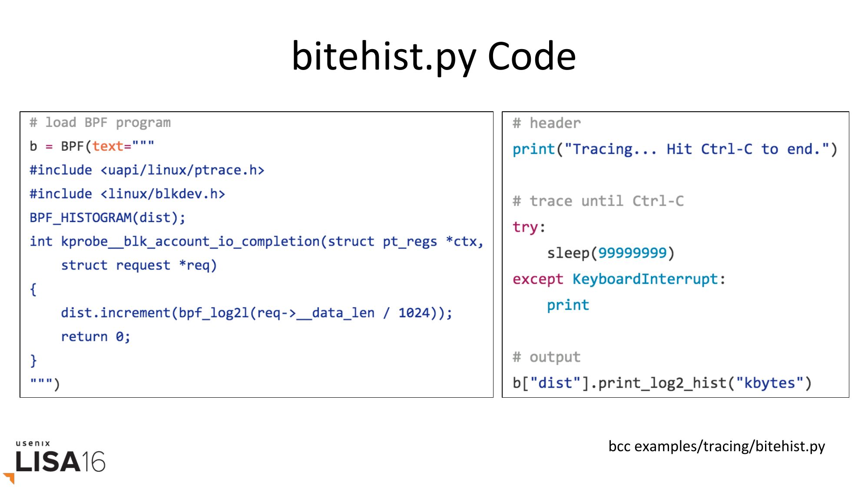868x489 pixels.
Task: Click the dist.increment bpf_log2l line
Action: [x=256, y=313]
